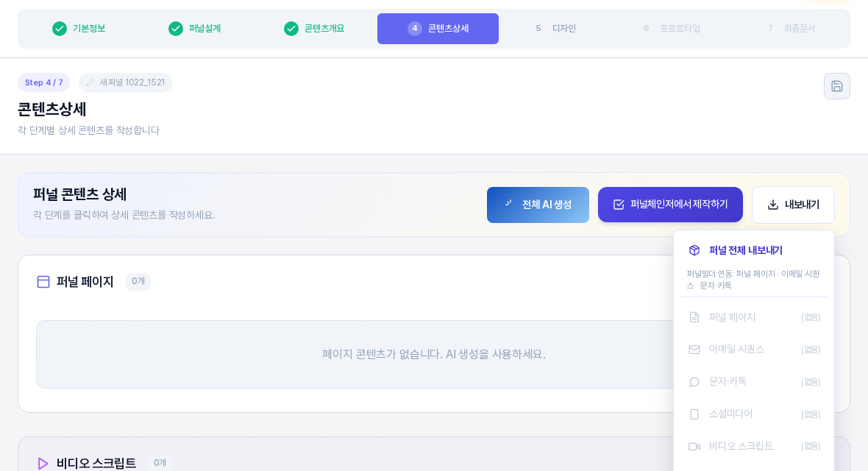Click the empty page content placeholder box
This screenshot has width=868, height=471.
433,354
